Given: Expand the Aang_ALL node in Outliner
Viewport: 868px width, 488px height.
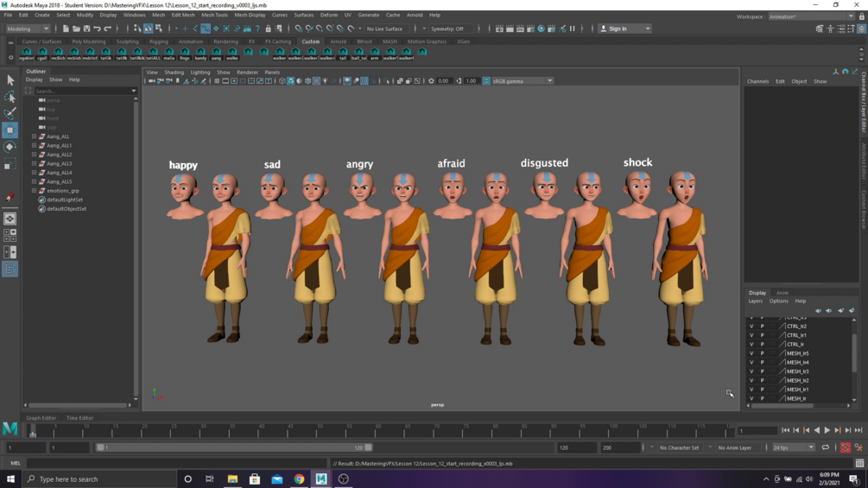Looking at the screenshot, I should (35, 136).
